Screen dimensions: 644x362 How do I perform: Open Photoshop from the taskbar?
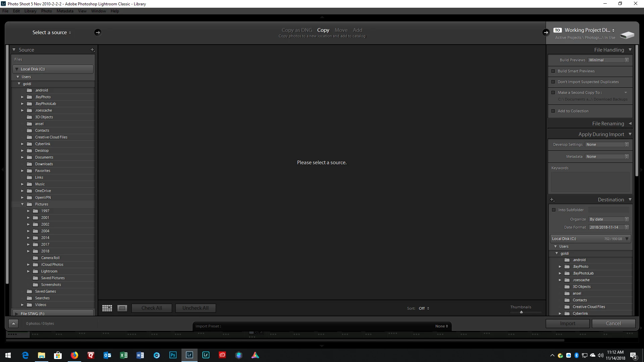pos(173,355)
